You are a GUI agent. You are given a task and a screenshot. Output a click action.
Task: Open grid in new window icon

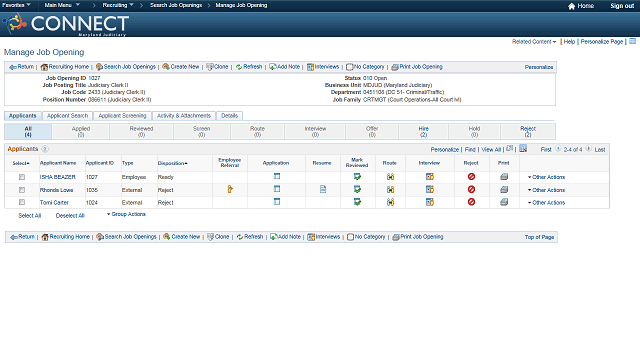509,149
